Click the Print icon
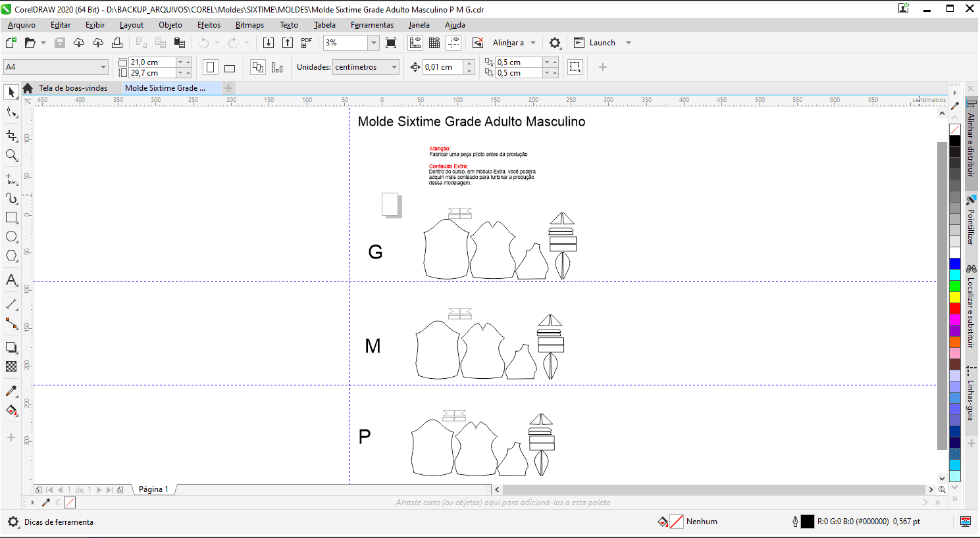980x538 pixels. click(x=117, y=43)
